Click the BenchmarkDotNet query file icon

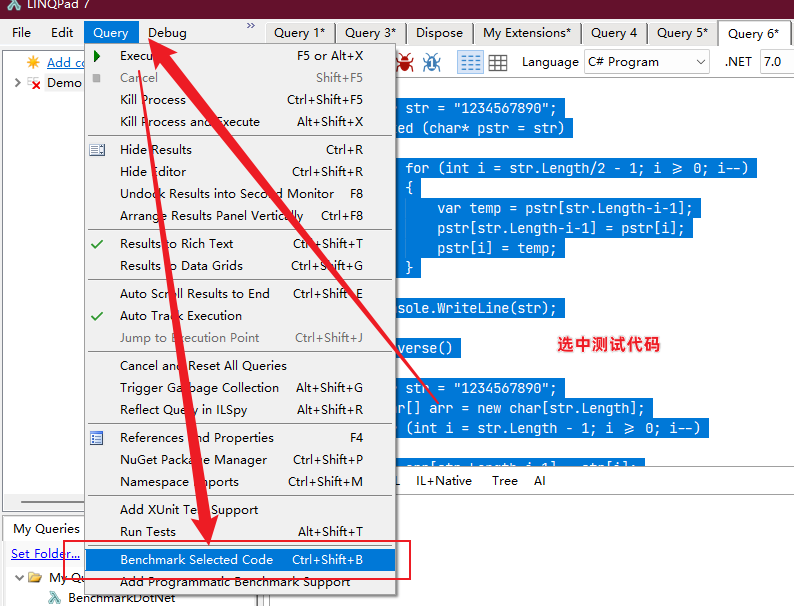tap(54, 598)
